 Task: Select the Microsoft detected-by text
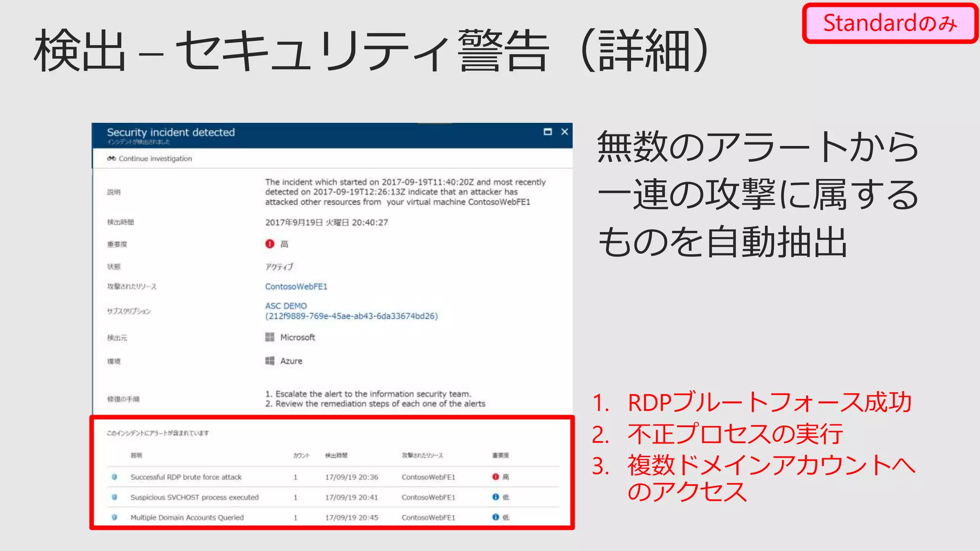298,337
